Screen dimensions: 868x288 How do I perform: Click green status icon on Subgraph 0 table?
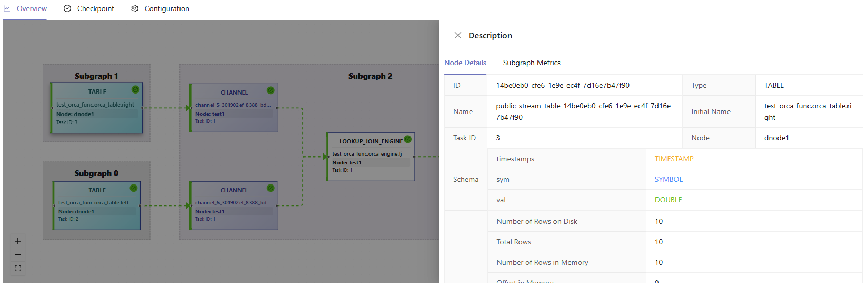(134, 188)
